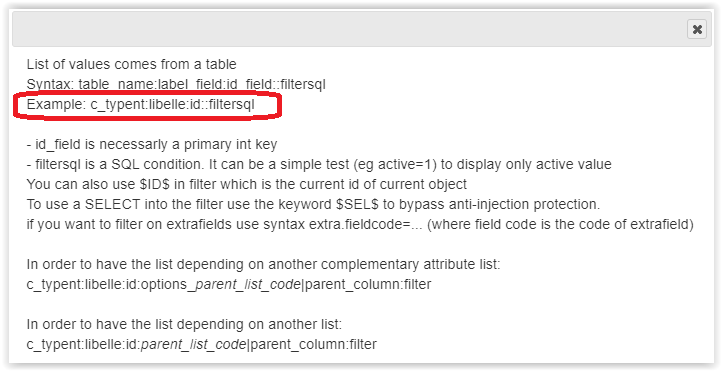Click the final c_typent:libelle:id:parent_list_code line
The width and height of the screenshot is (722, 371).
pos(202,344)
